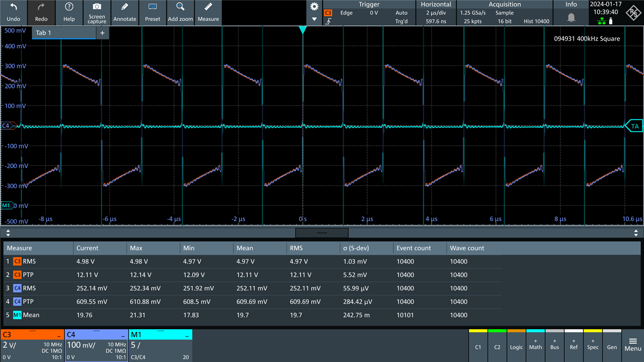
Task: Collapse results panel using right divider arrows
Action: [636, 233]
